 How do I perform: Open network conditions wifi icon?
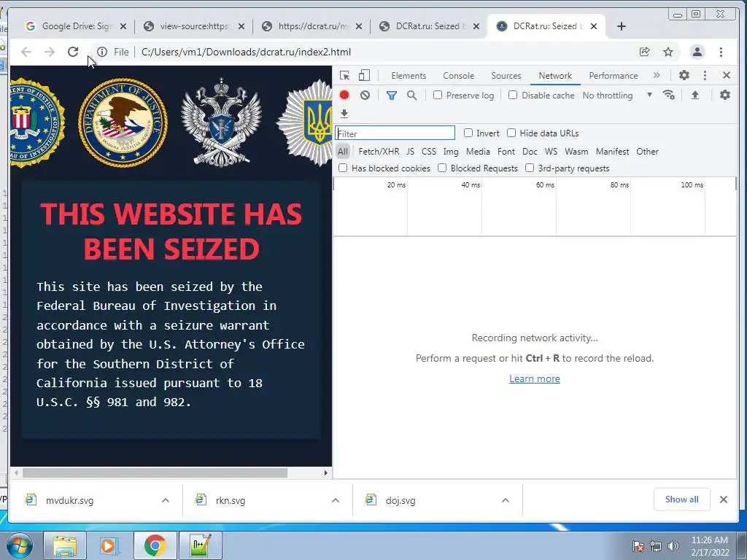[x=669, y=95]
